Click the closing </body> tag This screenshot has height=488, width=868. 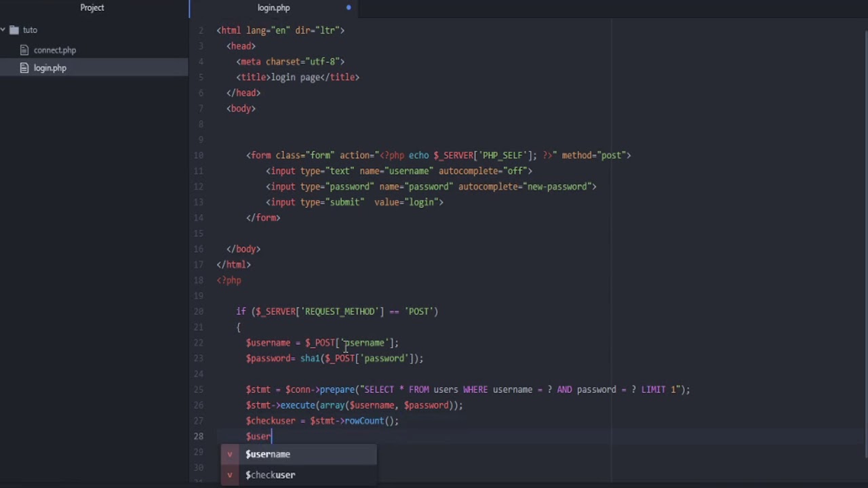coord(243,249)
